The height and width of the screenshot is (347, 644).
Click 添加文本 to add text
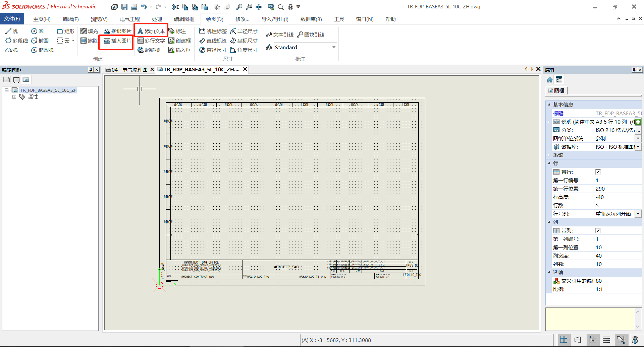tap(151, 31)
